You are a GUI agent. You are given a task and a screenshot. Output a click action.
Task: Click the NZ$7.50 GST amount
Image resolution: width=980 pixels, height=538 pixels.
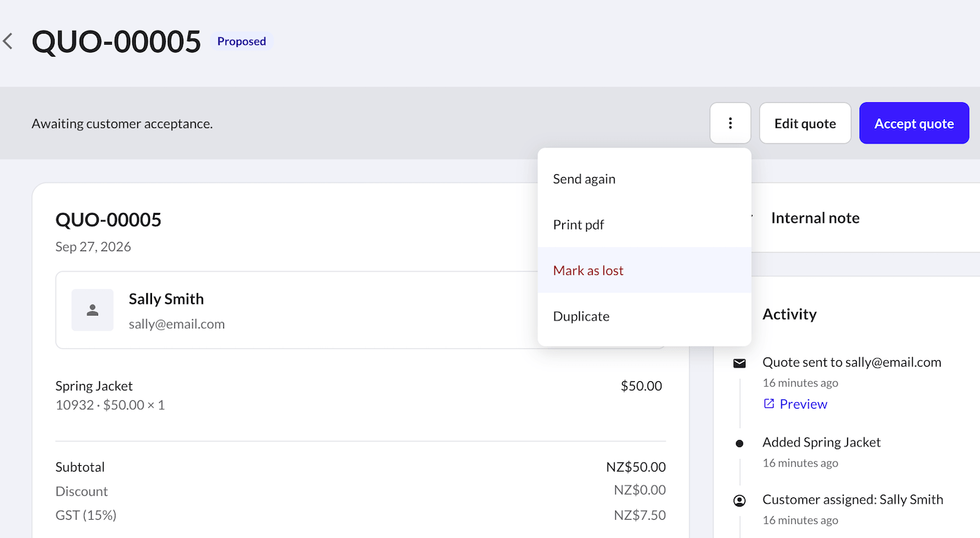coord(640,516)
